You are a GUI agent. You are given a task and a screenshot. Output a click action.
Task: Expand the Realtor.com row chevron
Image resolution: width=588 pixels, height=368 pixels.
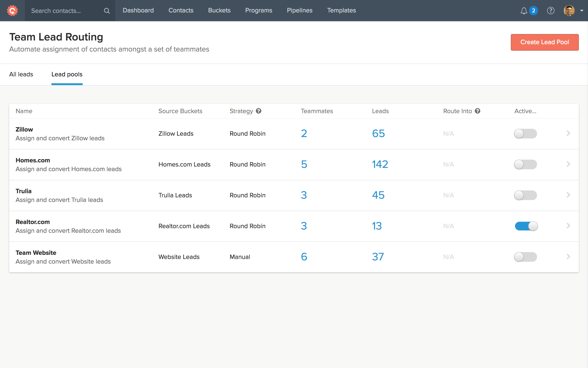tap(568, 226)
